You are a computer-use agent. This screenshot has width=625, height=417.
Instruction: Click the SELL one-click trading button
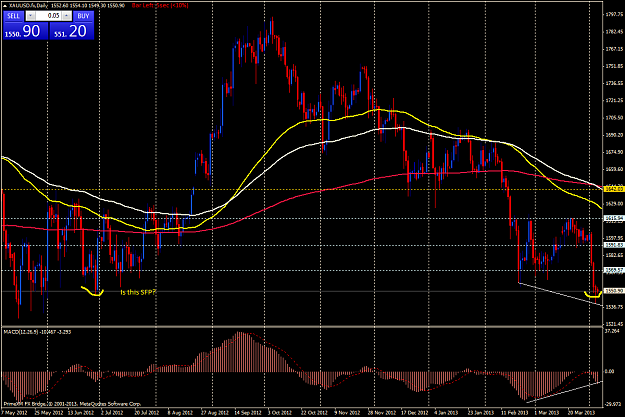coord(13,16)
